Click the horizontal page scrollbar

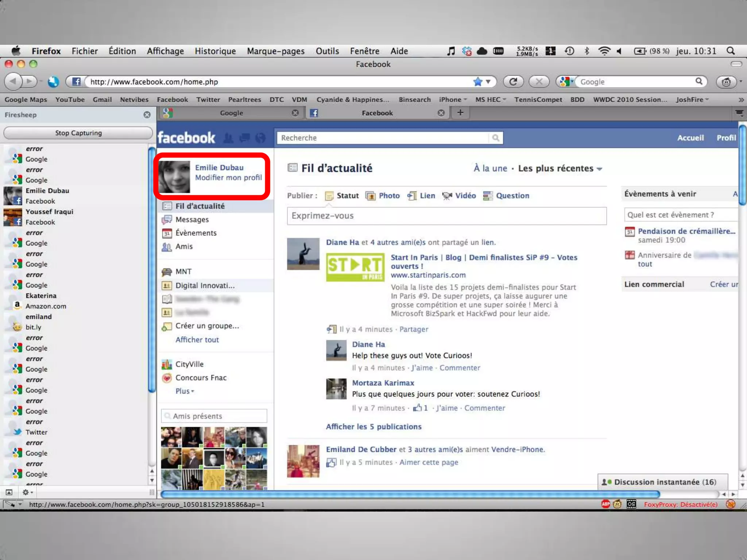point(410,494)
